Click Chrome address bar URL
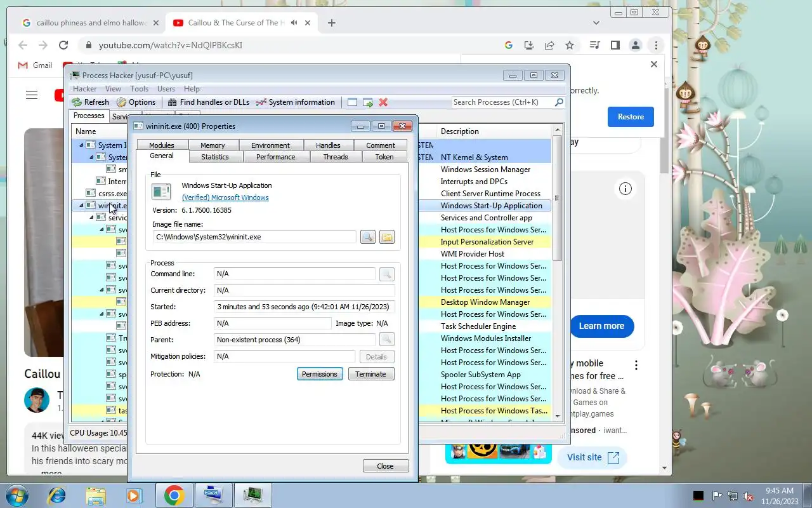This screenshot has width=812, height=508. point(171,45)
